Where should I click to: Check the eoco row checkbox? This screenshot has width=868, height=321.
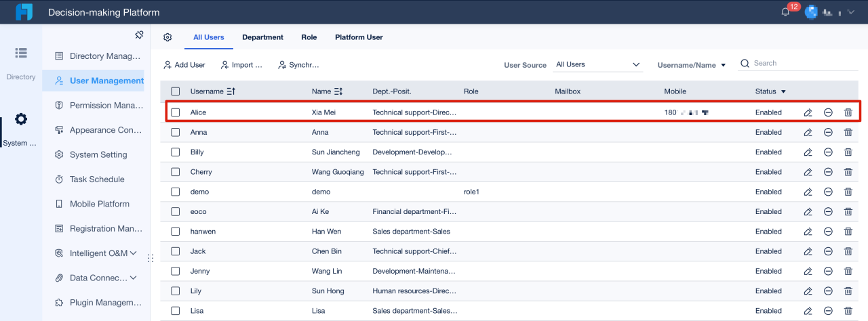coord(176,212)
